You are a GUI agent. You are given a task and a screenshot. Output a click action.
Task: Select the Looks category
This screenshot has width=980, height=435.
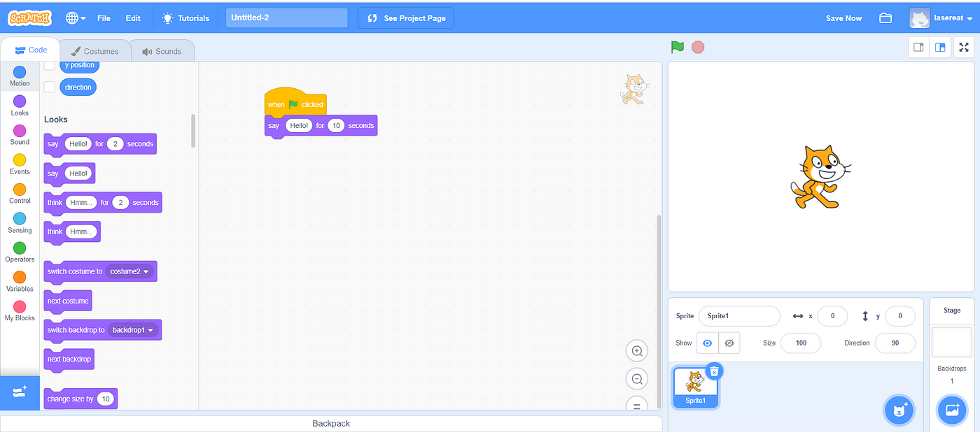click(20, 106)
